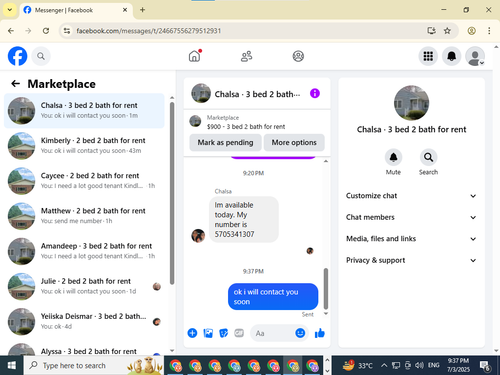The height and width of the screenshot is (375, 500).
Task: Open the Facebook home logo
Action: coord(17,56)
